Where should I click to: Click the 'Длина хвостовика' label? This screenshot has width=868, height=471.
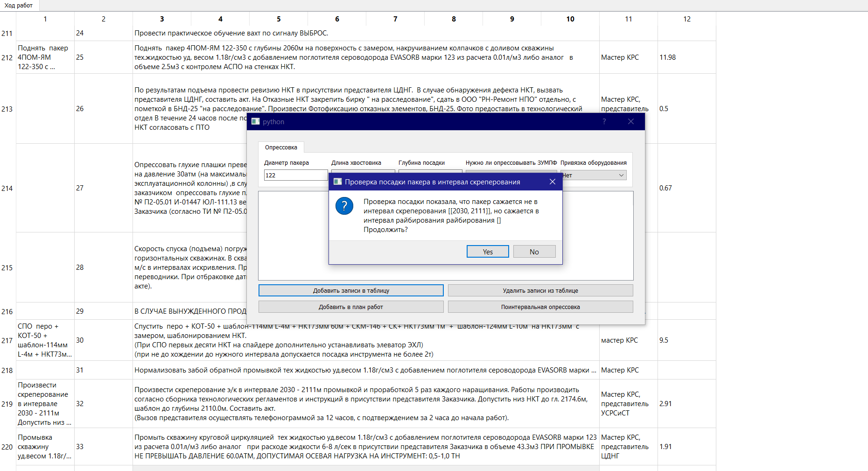click(x=356, y=163)
